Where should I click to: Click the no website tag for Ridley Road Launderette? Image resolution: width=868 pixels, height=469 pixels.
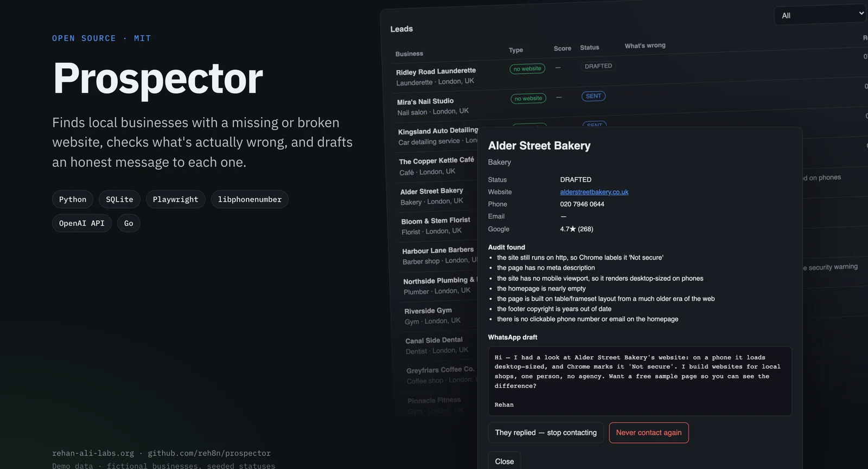[527, 69]
